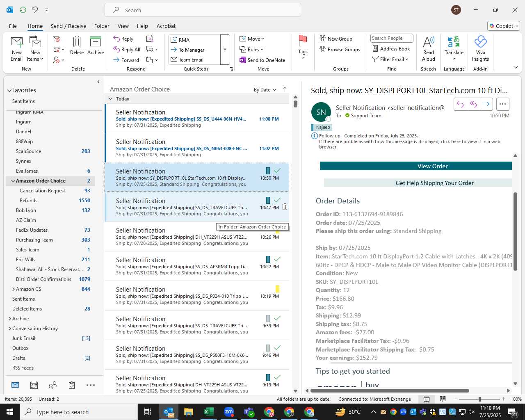The image size is (525, 420).
Task: Toggle completion checkmark on 9:19 PM message
Action: 277,377
